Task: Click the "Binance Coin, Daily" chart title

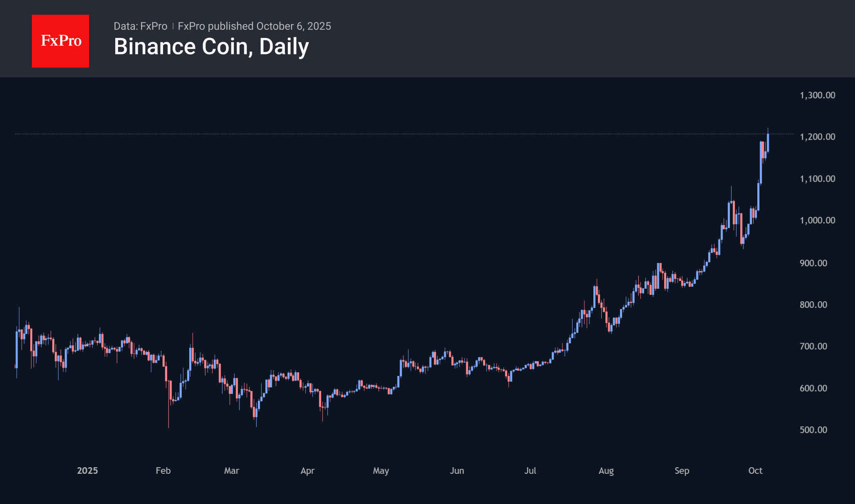Action: (211, 47)
